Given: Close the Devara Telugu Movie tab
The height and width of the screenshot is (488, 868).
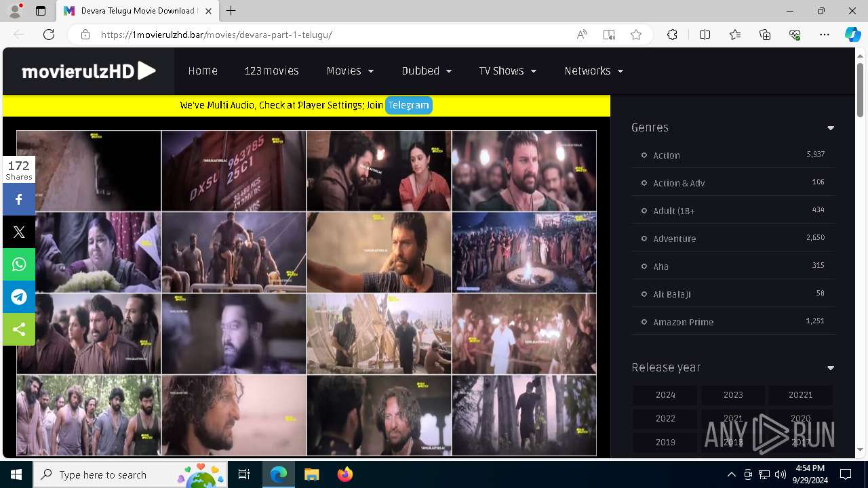Looking at the screenshot, I should (x=208, y=11).
